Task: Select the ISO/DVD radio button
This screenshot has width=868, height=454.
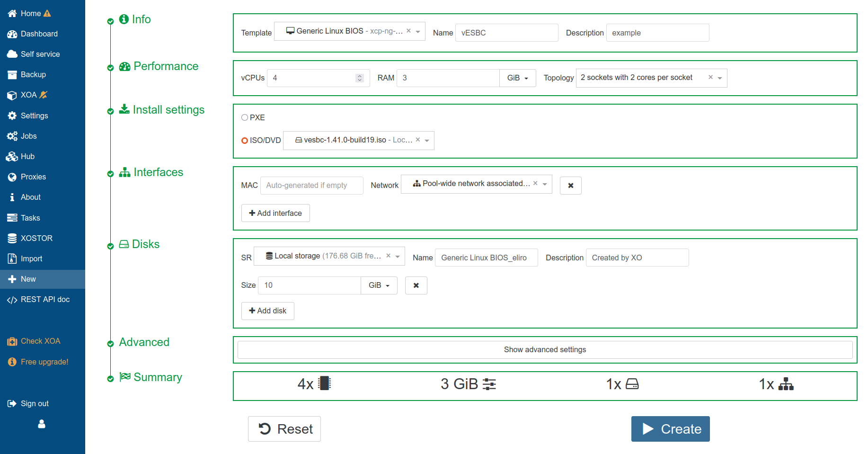Action: (245, 140)
